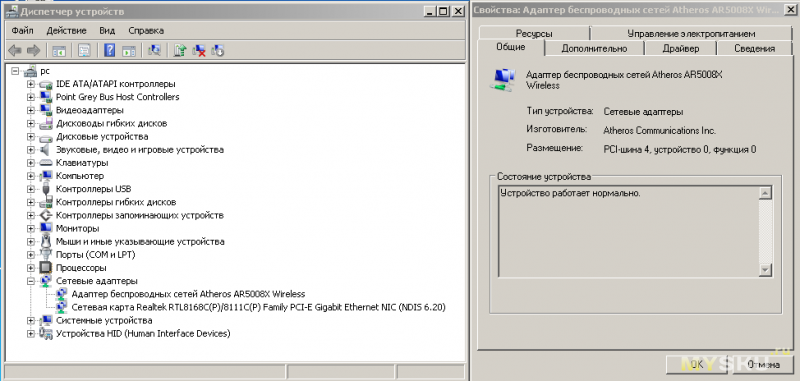
Task: Select the Контроллеры USB row label
Action: tap(93, 189)
